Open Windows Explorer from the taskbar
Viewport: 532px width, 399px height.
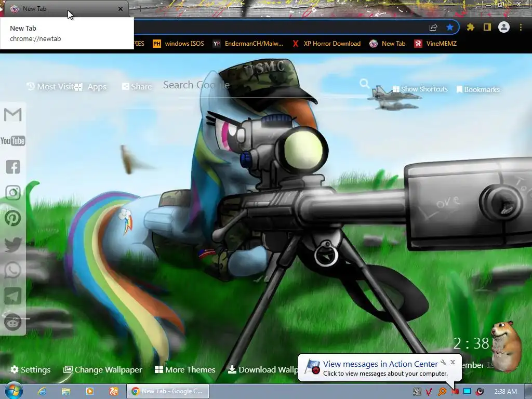pos(66,391)
